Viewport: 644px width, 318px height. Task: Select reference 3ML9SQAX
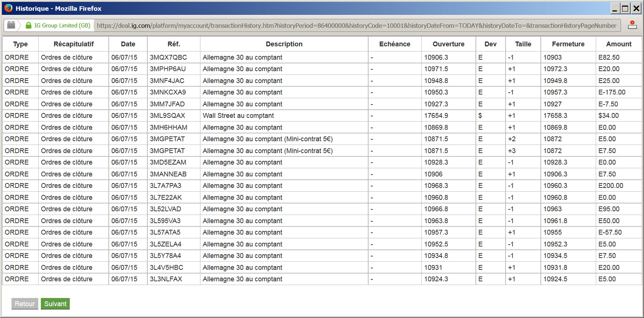pyautogui.click(x=167, y=116)
